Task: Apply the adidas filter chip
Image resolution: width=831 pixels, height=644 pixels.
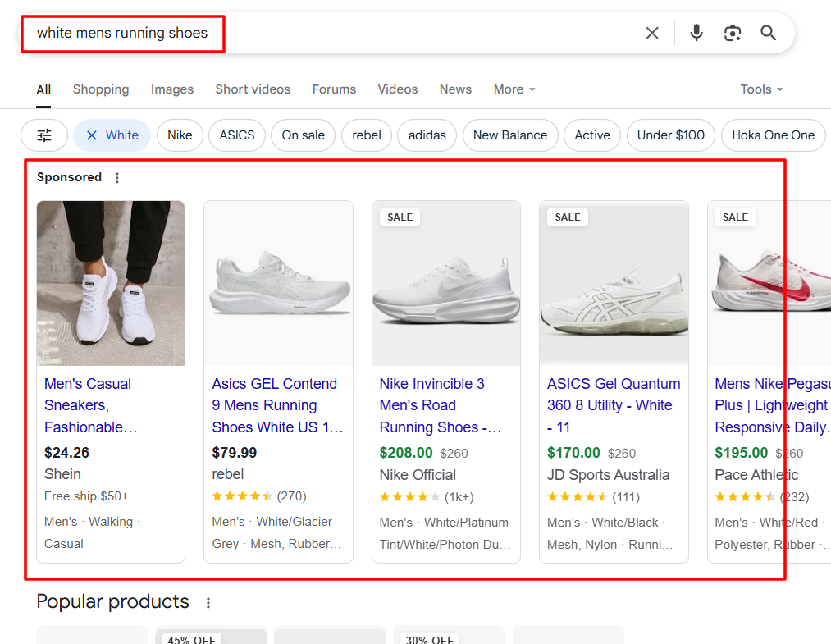Action: 427,135
